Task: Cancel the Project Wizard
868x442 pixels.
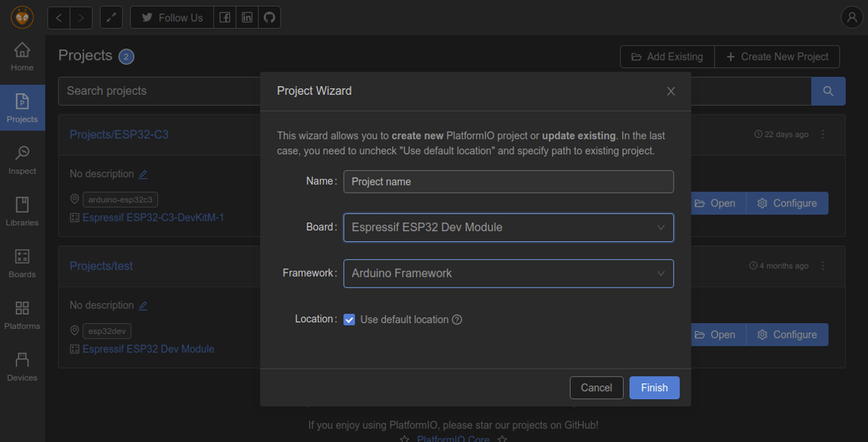Action: click(597, 388)
